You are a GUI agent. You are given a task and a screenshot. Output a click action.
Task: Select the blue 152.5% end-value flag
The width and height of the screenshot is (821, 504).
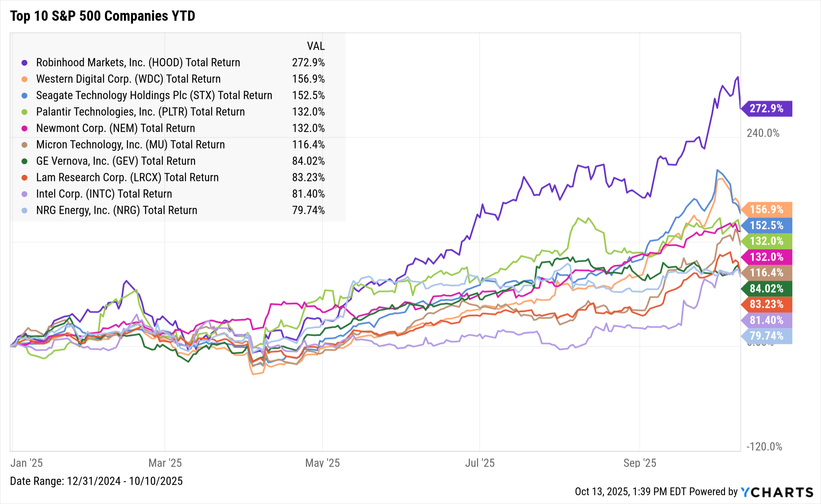tap(766, 225)
